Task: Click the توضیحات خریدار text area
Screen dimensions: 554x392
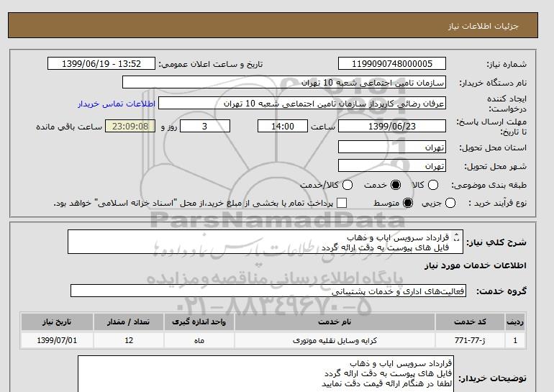Action: click(265, 374)
